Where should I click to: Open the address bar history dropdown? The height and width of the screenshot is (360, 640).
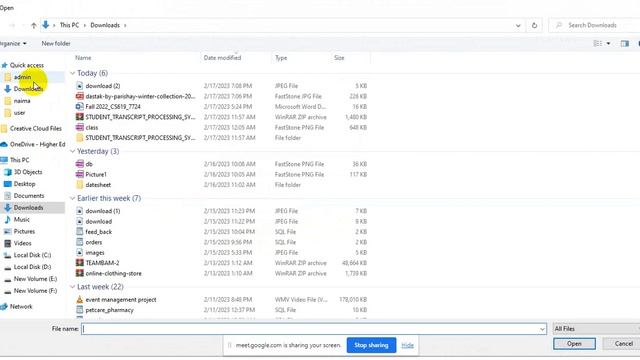[x=518, y=25]
